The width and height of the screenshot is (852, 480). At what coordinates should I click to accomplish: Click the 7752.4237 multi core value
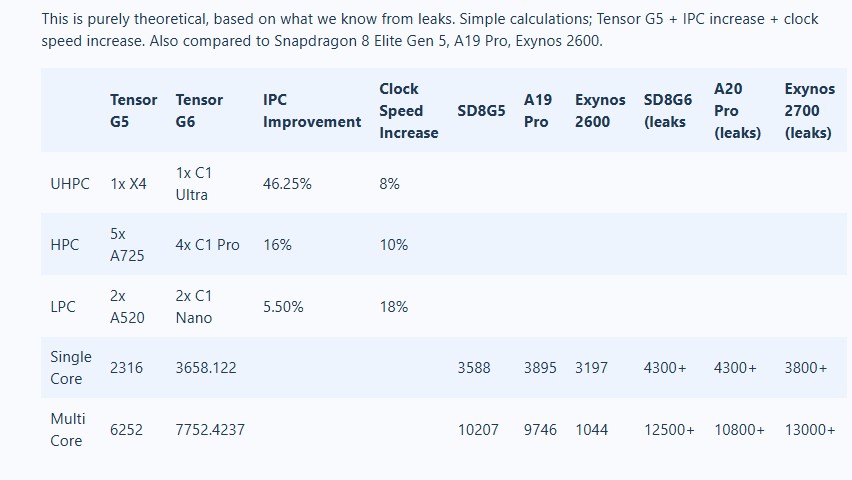tap(210, 430)
